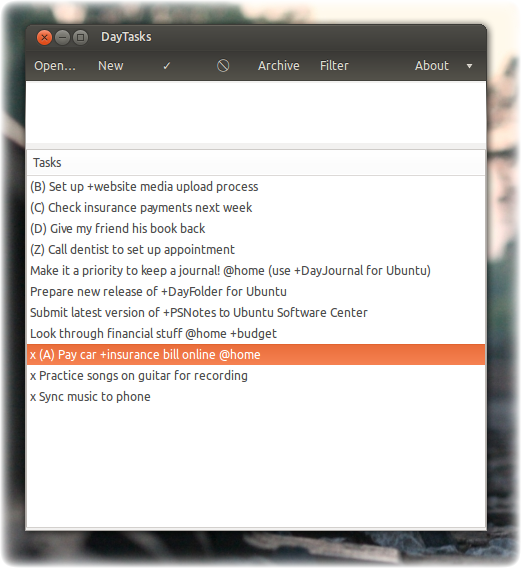Select the Submit PSNotes to Software Center task

pyautogui.click(x=256, y=313)
